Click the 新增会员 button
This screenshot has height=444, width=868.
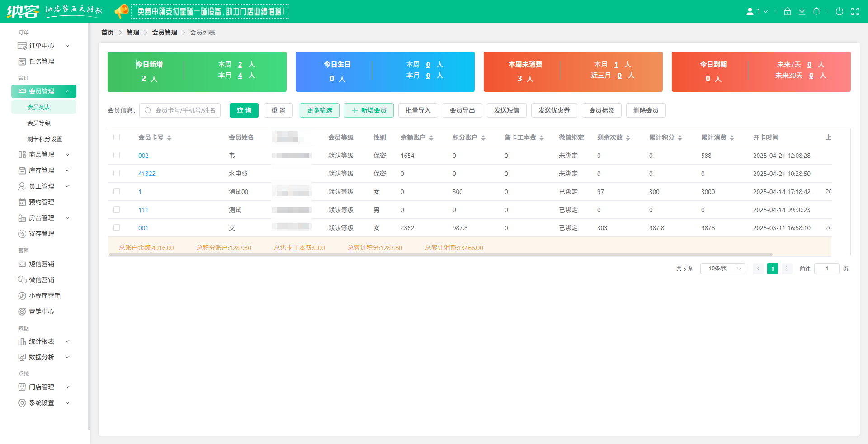368,110
